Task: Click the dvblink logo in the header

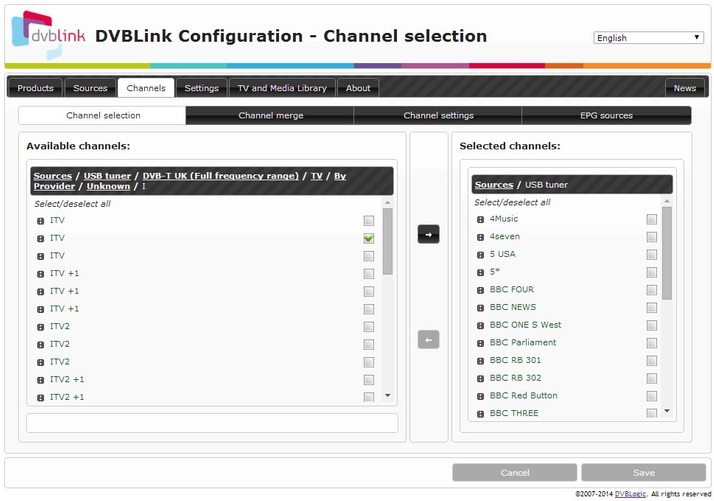Action: pos(48,35)
